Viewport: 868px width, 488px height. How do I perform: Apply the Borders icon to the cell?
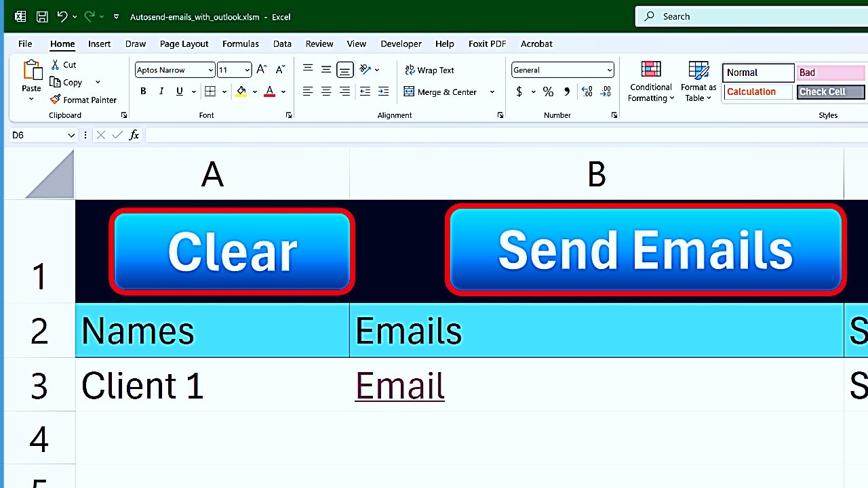210,91
